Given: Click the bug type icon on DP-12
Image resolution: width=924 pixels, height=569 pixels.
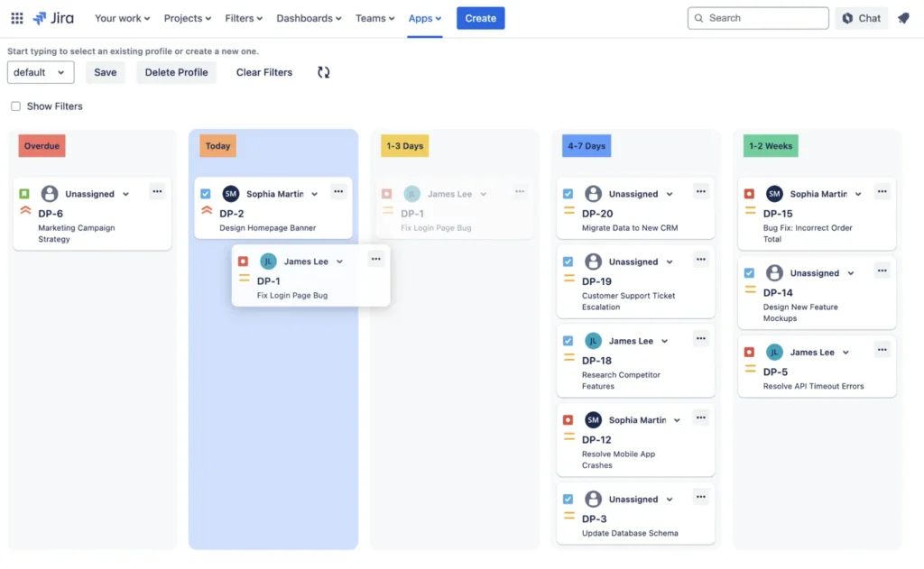Looking at the screenshot, I should (568, 420).
